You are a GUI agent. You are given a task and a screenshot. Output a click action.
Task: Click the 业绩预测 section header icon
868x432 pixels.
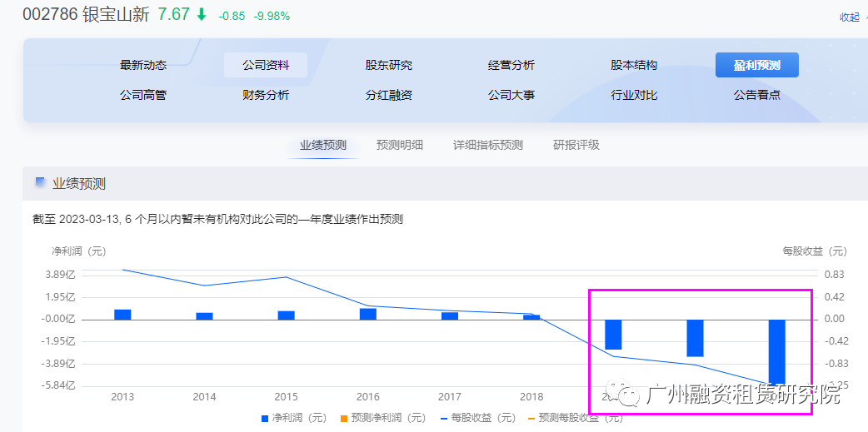40,182
